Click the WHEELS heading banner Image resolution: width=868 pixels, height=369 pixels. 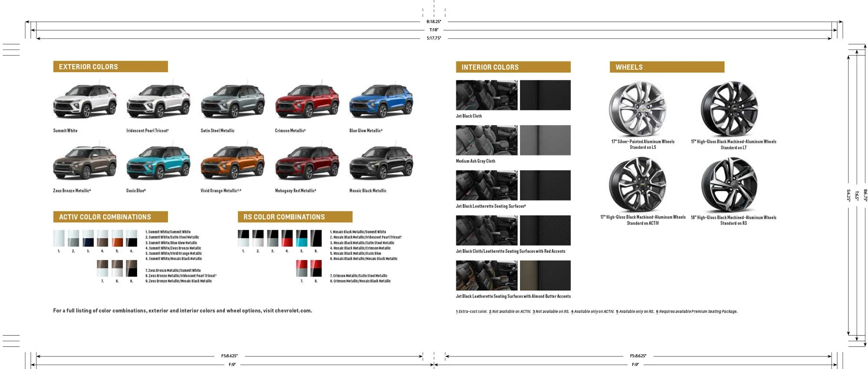click(x=667, y=67)
